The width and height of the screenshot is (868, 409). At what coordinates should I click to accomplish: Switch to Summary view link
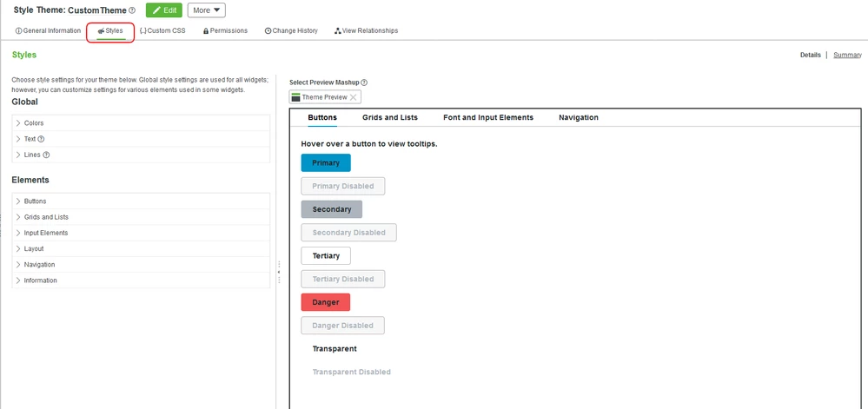click(x=847, y=55)
